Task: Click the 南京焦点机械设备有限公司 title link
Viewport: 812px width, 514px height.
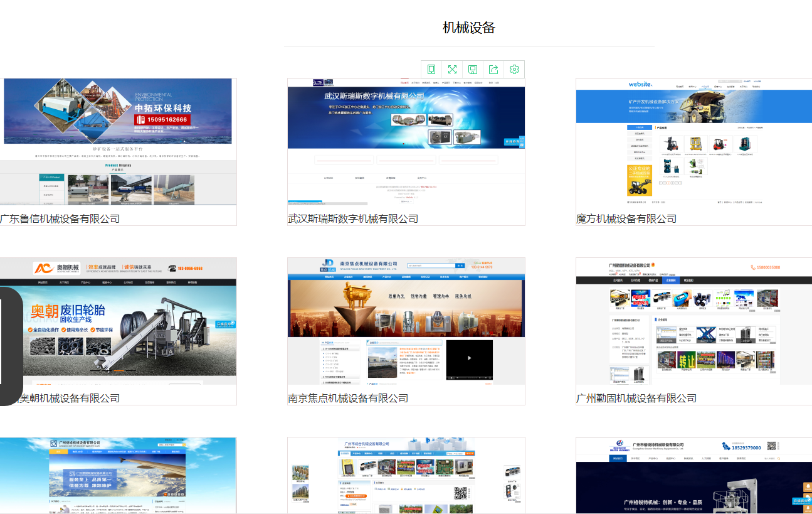Action: click(x=348, y=398)
